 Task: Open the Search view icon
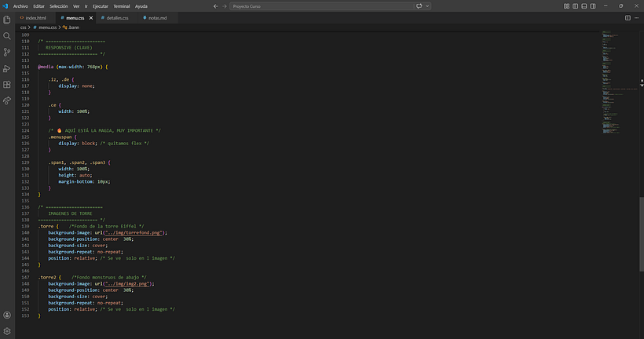pyautogui.click(x=7, y=36)
